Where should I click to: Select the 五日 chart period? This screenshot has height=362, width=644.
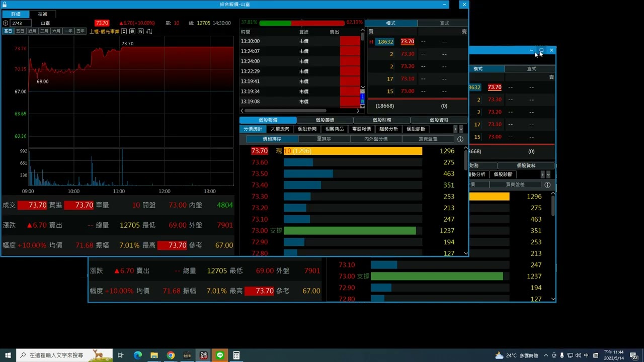tap(20, 31)
